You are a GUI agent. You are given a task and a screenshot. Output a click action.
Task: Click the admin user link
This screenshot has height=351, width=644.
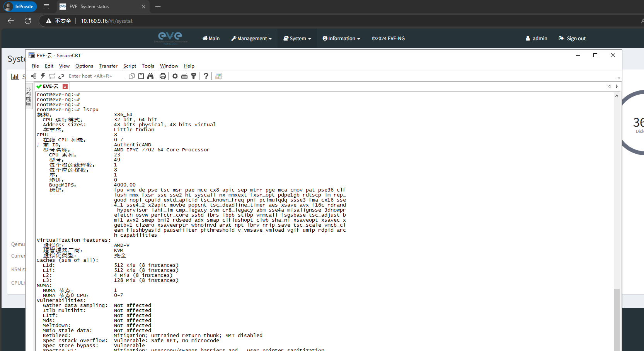[537, 39]
